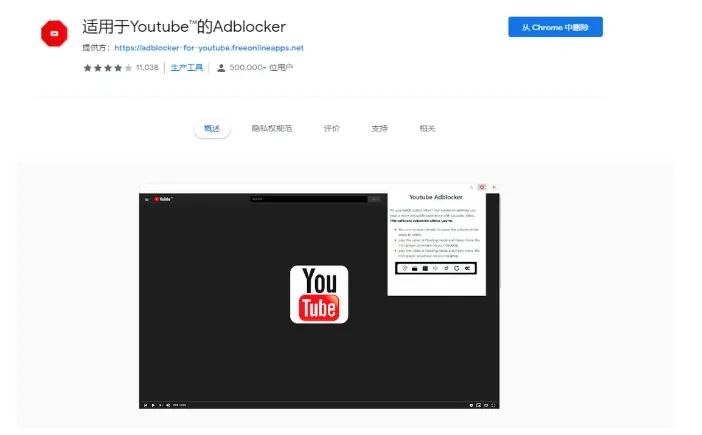Click the 500,000+ 位用户 text
The image size is (702, 435).
261,68
